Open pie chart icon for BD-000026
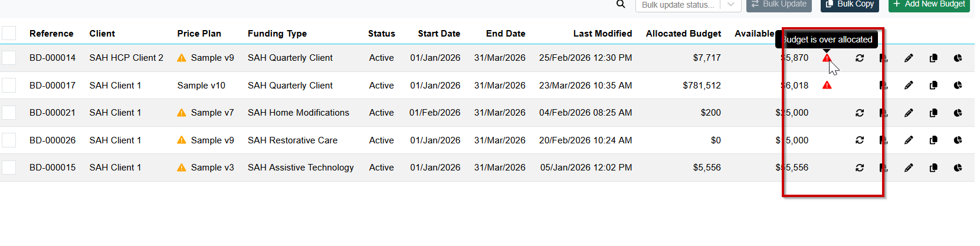This screenshot has width=980, height=246. (958, 140)
